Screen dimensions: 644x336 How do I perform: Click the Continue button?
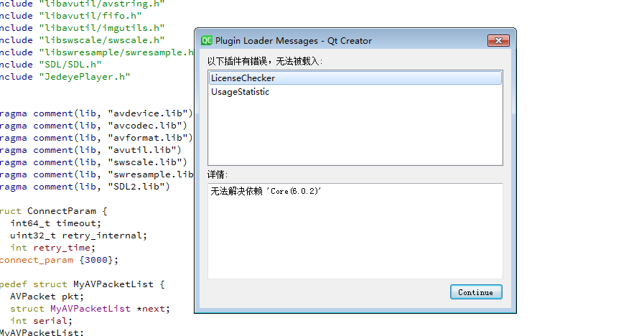click(476, 292)
